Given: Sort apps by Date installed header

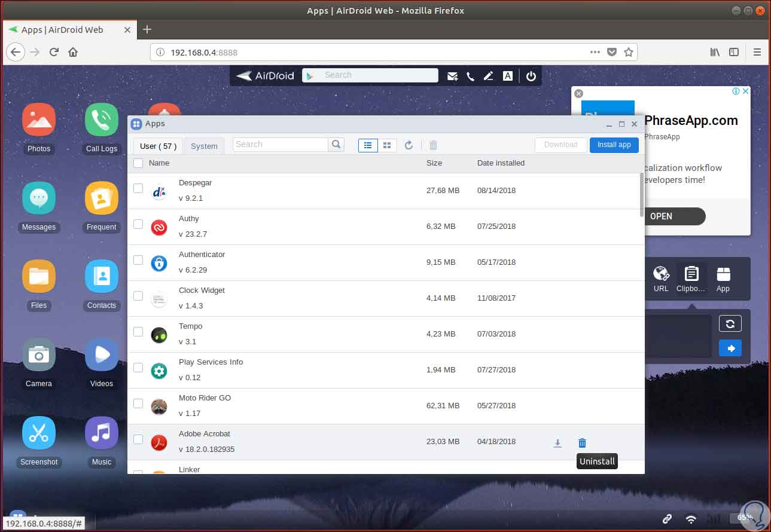Looking at the screenshot, I should coord(501,163).
